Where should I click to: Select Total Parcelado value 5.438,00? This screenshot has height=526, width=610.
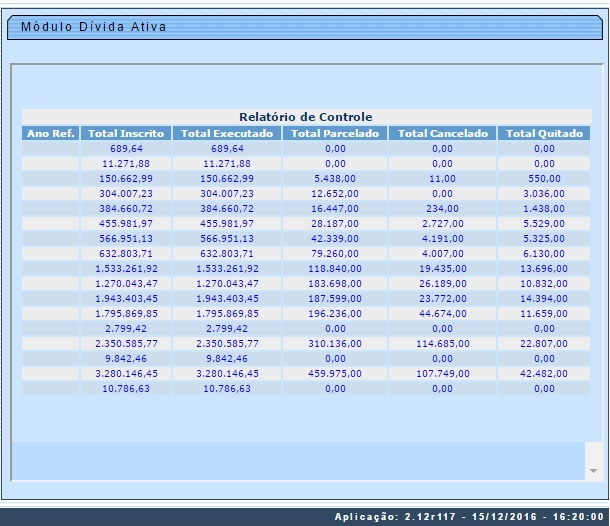click(335, 178)
